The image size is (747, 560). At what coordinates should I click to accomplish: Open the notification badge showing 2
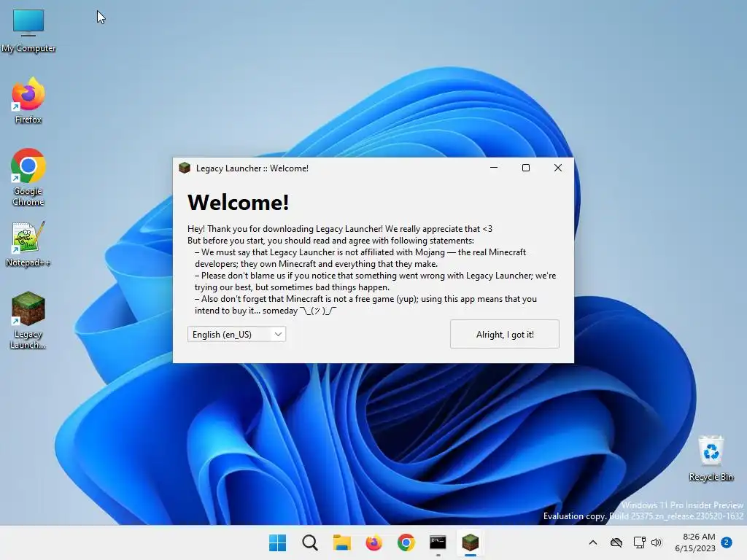(727, 542)
